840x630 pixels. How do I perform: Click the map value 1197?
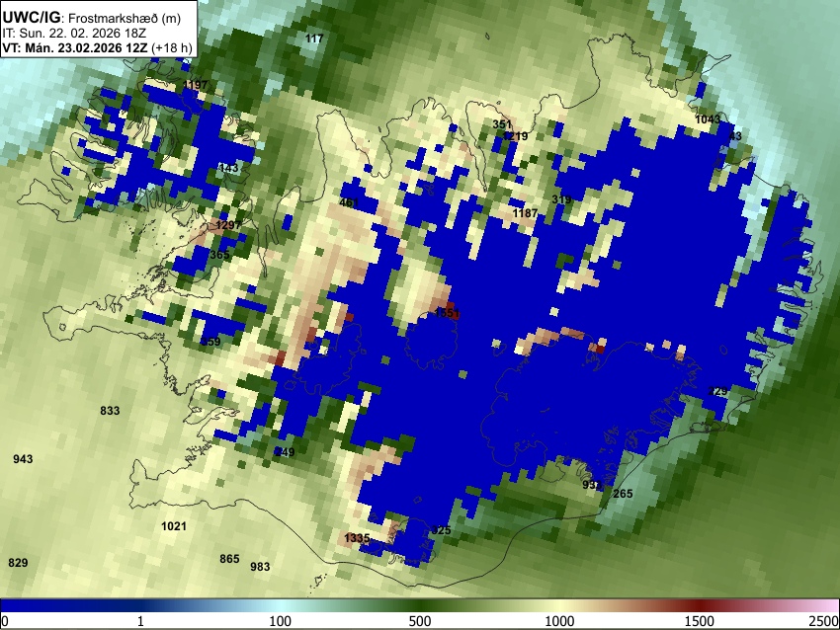pos(195,85)
